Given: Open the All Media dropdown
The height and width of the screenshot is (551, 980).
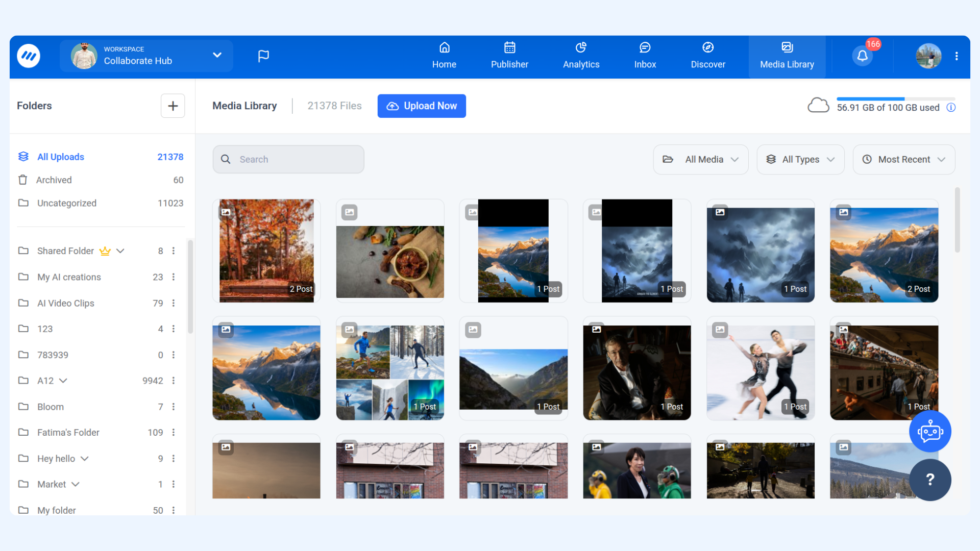Looking at the screenshot, I should click(701, 160).
